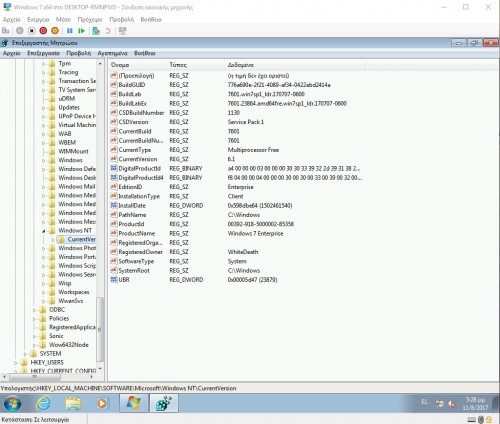The width and height of the screenshot is (500, 424).
Task: Click the volume icon in the system tray
Action: click(x=452, y=404)
